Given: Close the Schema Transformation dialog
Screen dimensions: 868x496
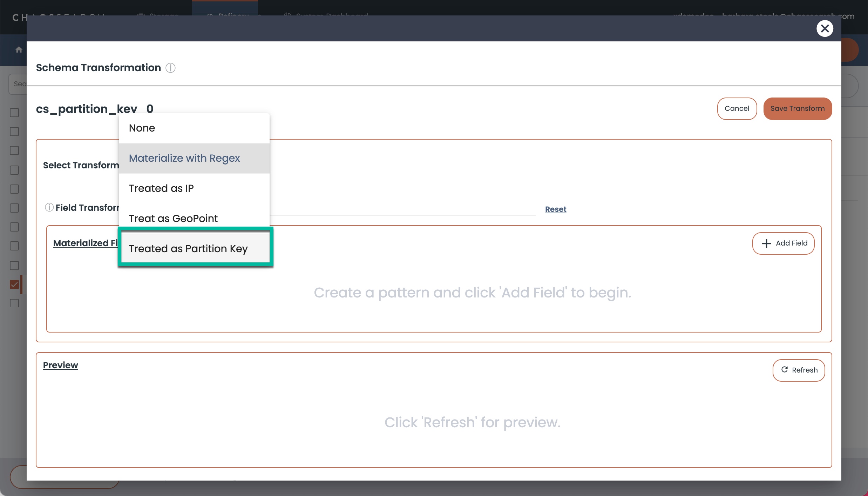Looking at the screenshot, I should point(825,28).
